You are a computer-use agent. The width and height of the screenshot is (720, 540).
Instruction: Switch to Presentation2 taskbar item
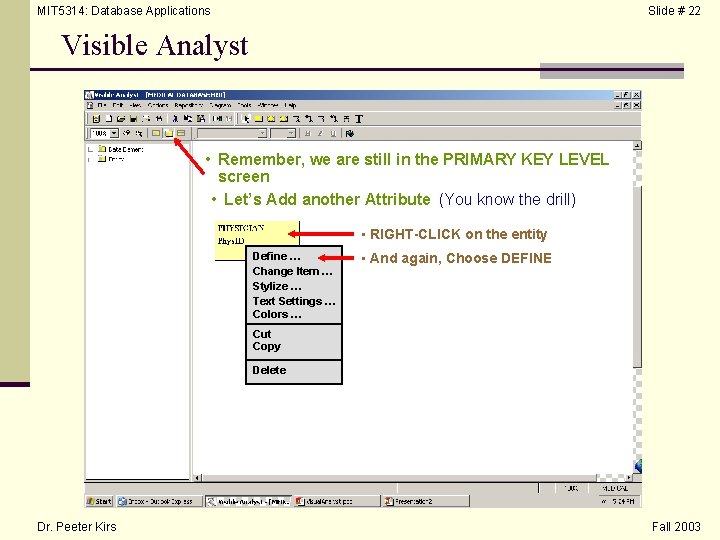click(x=426, y=501)
